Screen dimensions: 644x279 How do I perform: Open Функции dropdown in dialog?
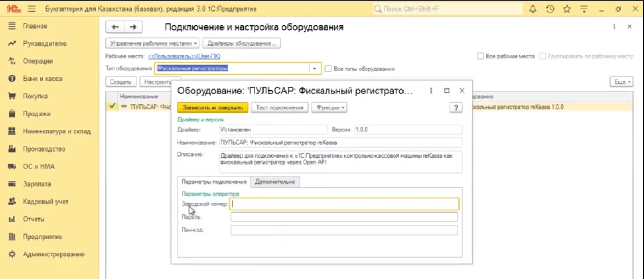[329, 107]
